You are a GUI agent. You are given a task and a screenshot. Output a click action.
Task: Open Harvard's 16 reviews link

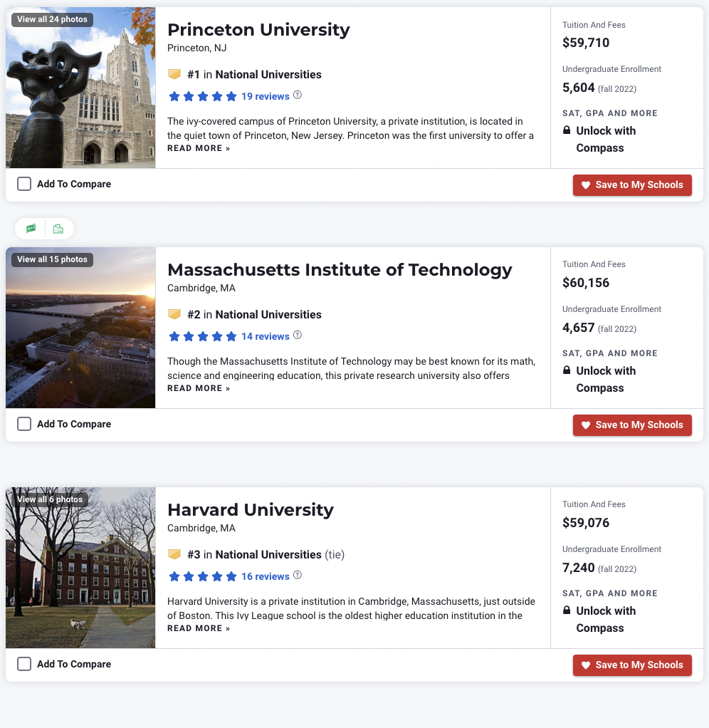click(265, 576)
